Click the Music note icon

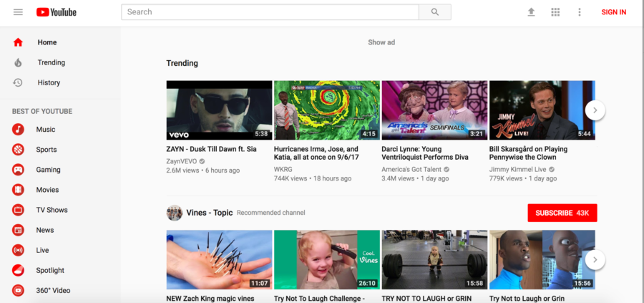tap(18, 130)
